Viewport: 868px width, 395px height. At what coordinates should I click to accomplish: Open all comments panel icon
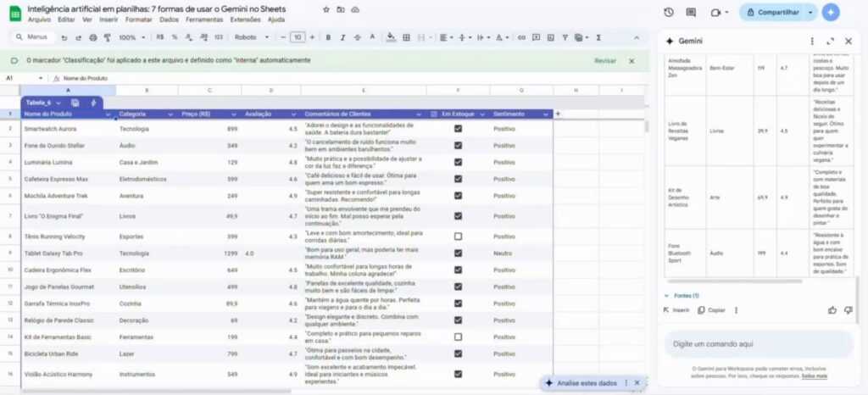pos(691,12)
